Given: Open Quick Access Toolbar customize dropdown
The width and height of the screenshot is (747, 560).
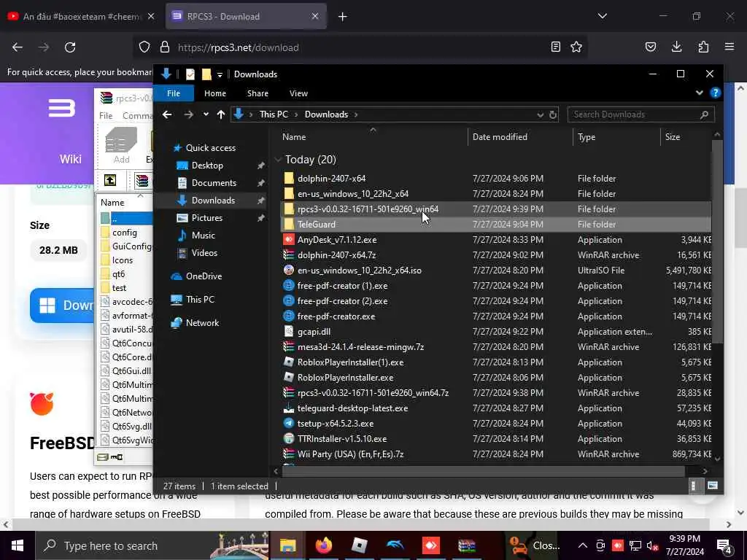Looking at the screenshot, I should [220, 75].
